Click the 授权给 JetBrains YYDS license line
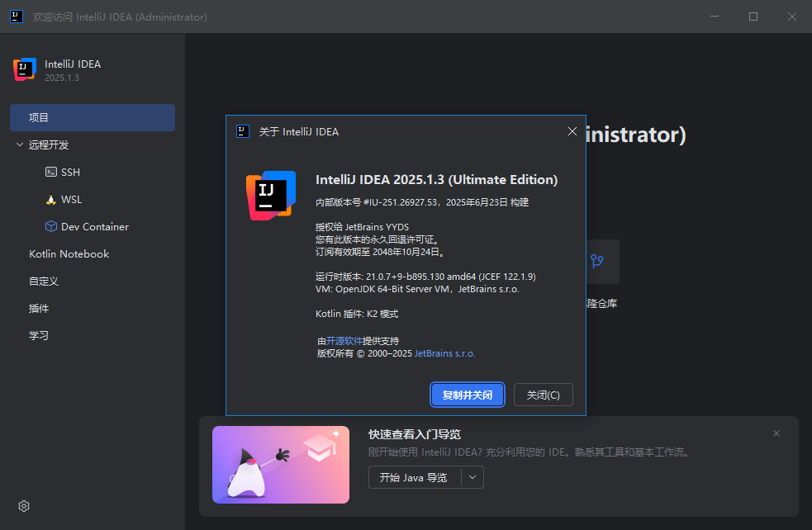The image size is (812, 530). [x=362, y=227]
